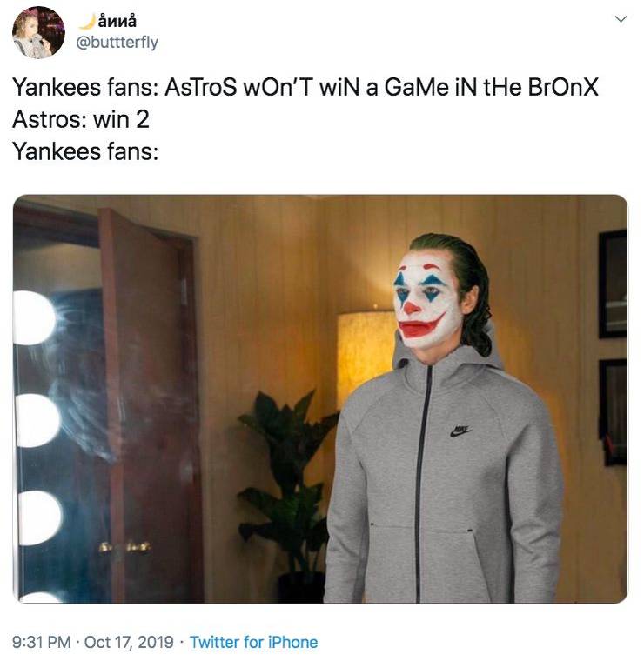Open the author's profile avatar picture
Viewport: 644px width, 661px height.
[38, 32]
